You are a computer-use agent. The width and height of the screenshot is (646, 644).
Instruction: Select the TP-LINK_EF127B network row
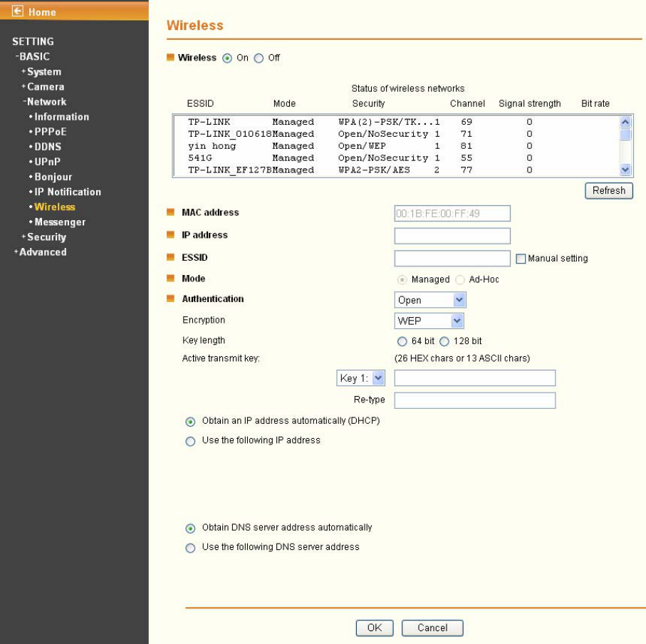tap(396, 170)
